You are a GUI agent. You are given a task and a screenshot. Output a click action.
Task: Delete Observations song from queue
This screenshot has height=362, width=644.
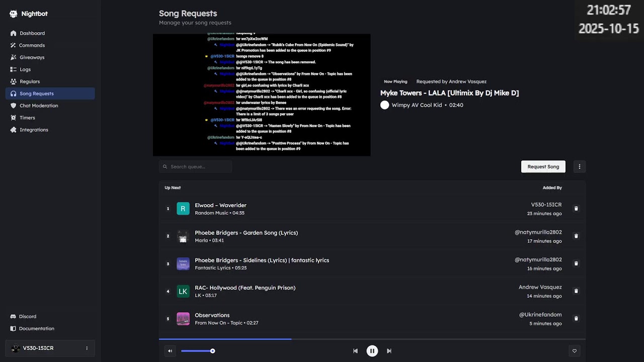click(x=576, y=318)
